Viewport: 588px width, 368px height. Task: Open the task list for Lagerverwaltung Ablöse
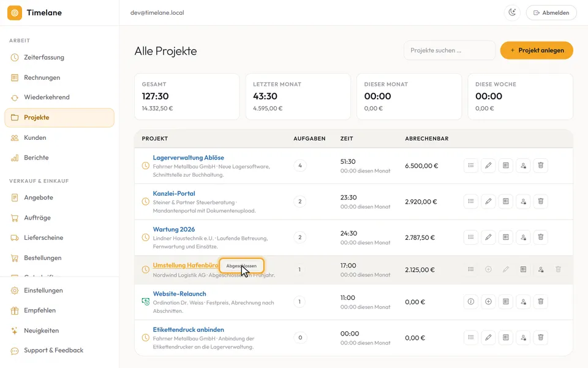pos(470,166)
